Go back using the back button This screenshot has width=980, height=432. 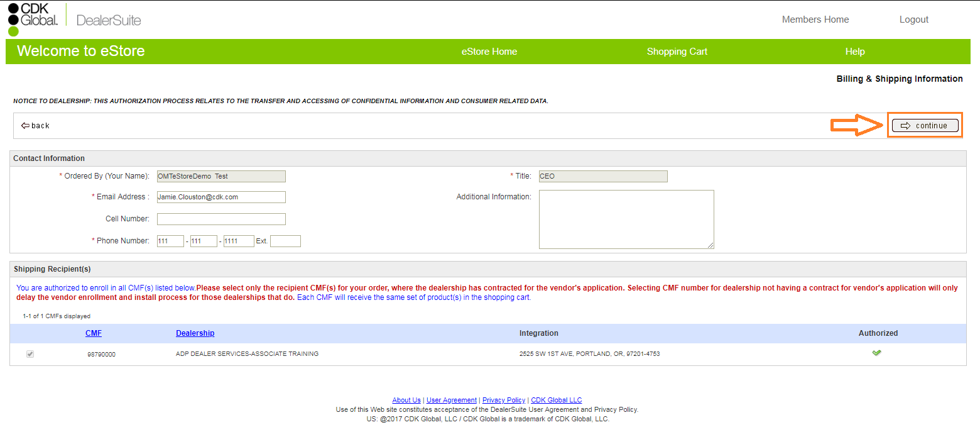pos(35,126)
